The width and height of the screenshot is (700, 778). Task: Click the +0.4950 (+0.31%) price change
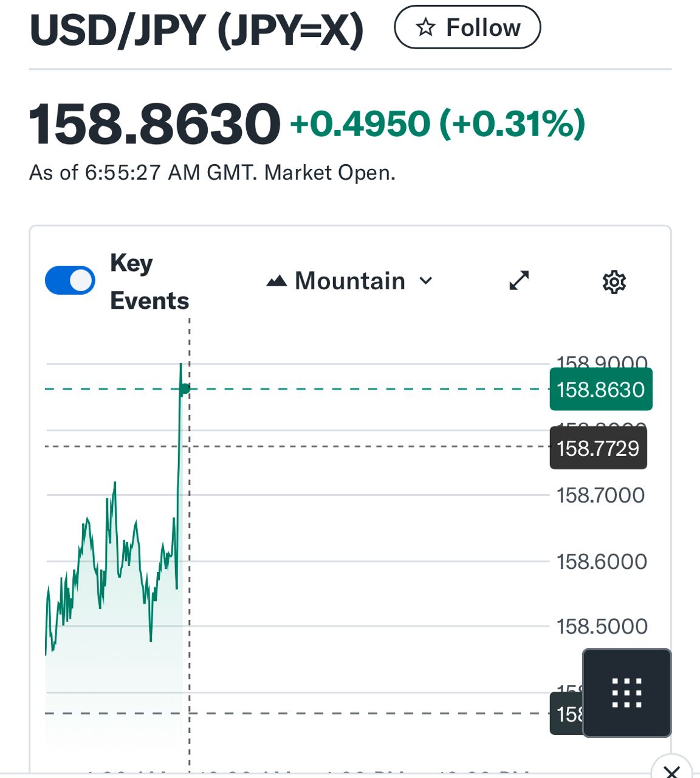pyautogui.click(x=437, y=124)
